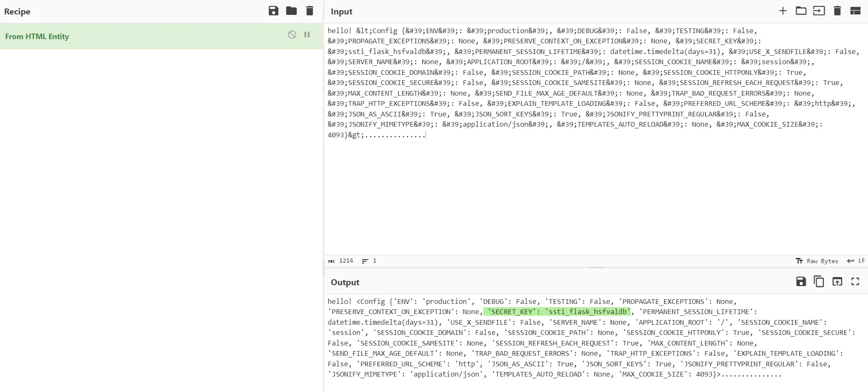Screen dimensions: 868x391
Task: Clear input and output
Action: [837, 11]
